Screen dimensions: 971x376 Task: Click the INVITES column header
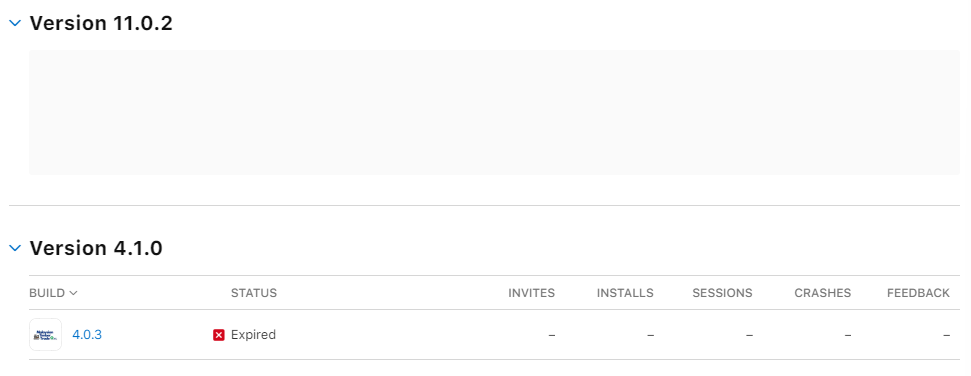[x=532, y=293]
